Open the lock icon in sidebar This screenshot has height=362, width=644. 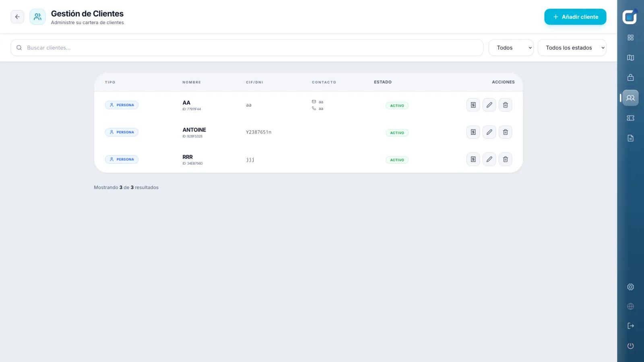[631, 78]
